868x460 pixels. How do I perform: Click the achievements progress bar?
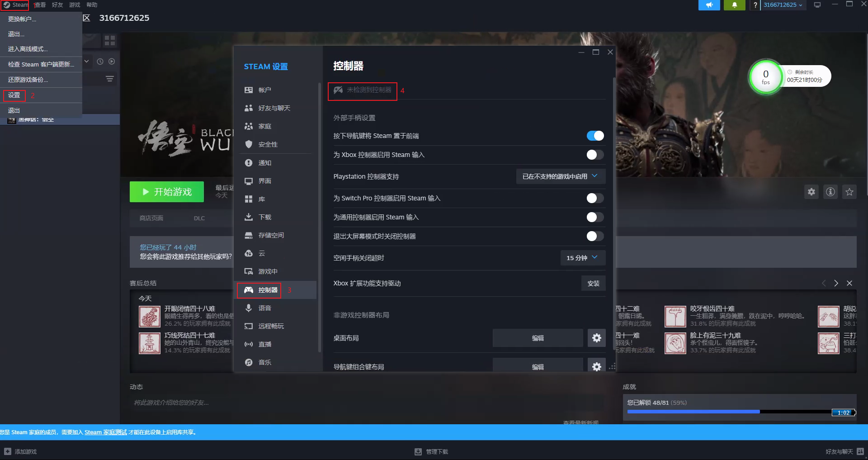741,412
